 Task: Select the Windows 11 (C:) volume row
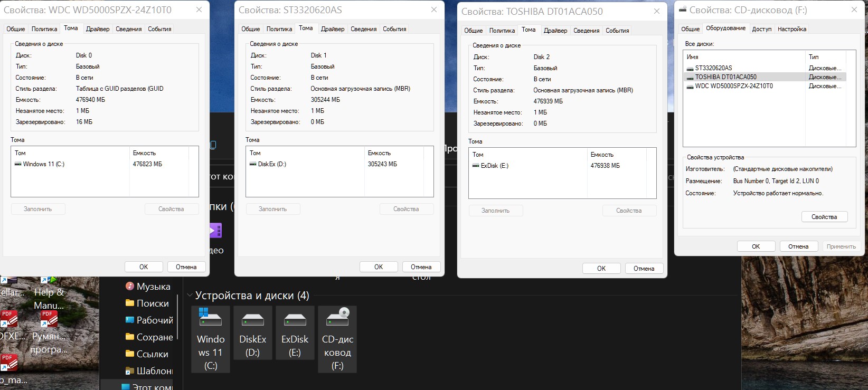click(x=43, y=164)
